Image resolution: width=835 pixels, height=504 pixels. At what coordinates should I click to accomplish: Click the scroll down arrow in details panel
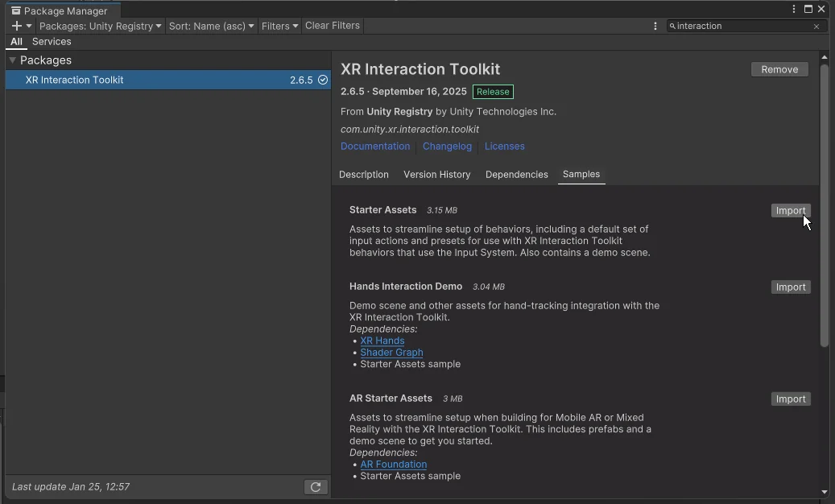point(825,492)
